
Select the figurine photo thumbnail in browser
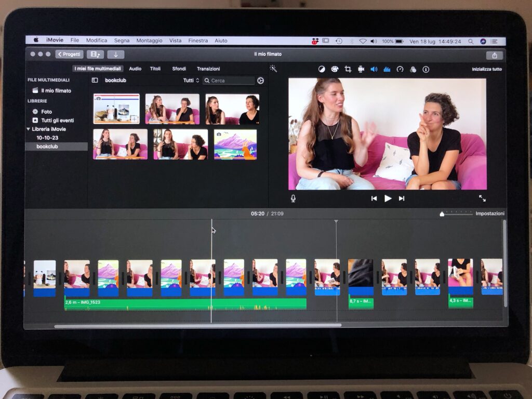pos(116,109)
